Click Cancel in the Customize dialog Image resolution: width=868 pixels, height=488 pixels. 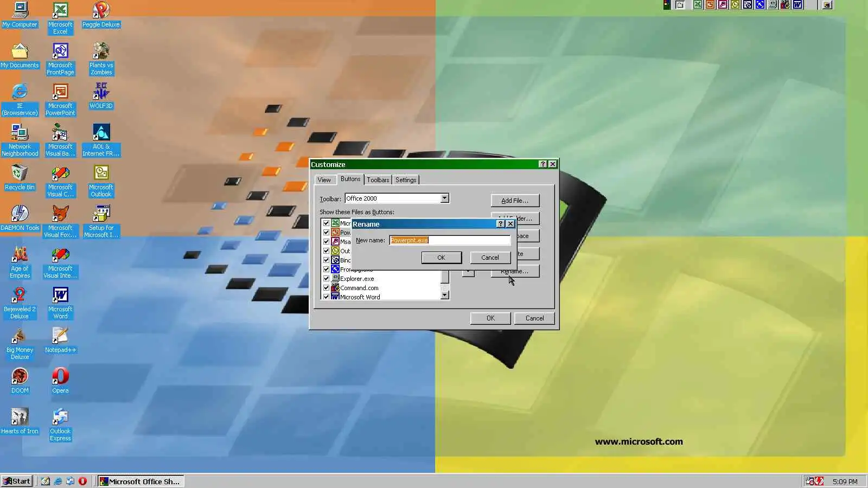pos(534,318)
